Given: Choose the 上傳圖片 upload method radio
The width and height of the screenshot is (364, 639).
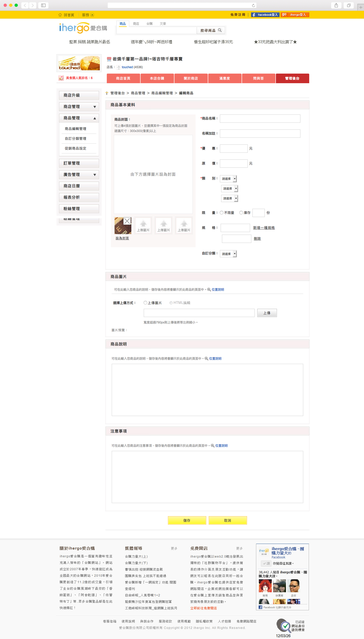Looking at the screenshot, I should coord(145,303).
